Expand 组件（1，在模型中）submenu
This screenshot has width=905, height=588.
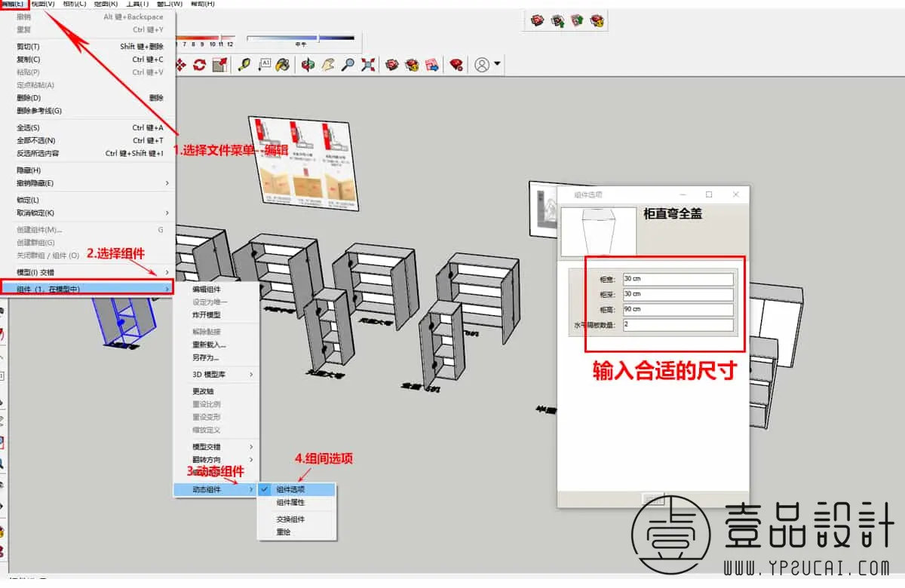(88, 289)
